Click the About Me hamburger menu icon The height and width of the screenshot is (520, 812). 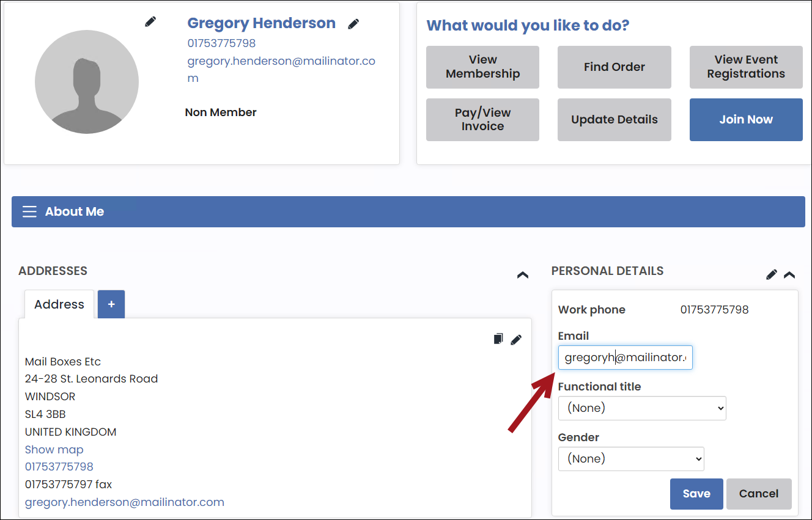click(29, 211)
